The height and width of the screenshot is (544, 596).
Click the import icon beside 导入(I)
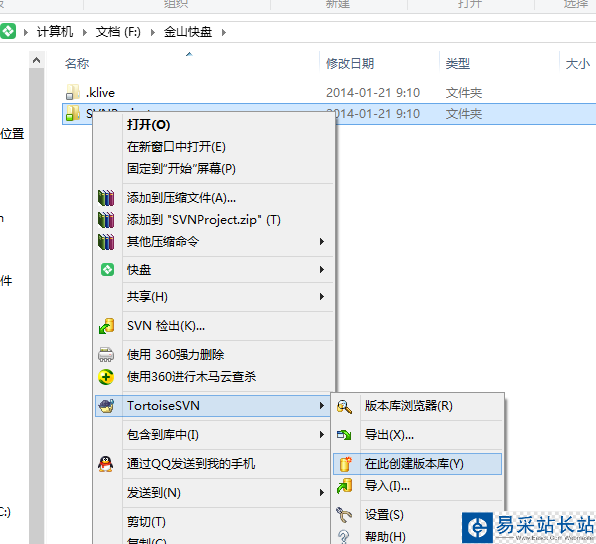[344, 486]
